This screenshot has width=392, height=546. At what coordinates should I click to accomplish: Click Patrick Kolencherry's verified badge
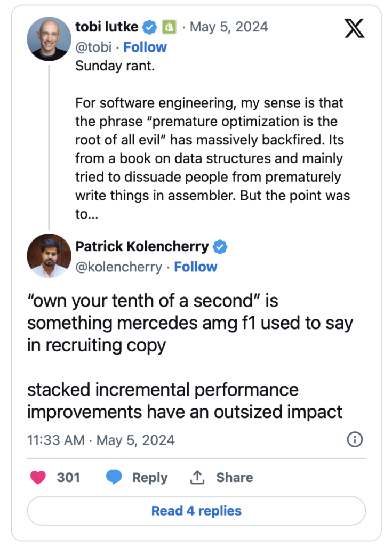tap(220, 246)
